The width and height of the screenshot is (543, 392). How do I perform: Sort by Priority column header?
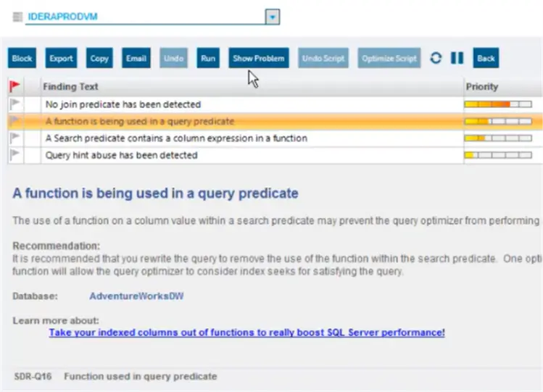point(503,86)
